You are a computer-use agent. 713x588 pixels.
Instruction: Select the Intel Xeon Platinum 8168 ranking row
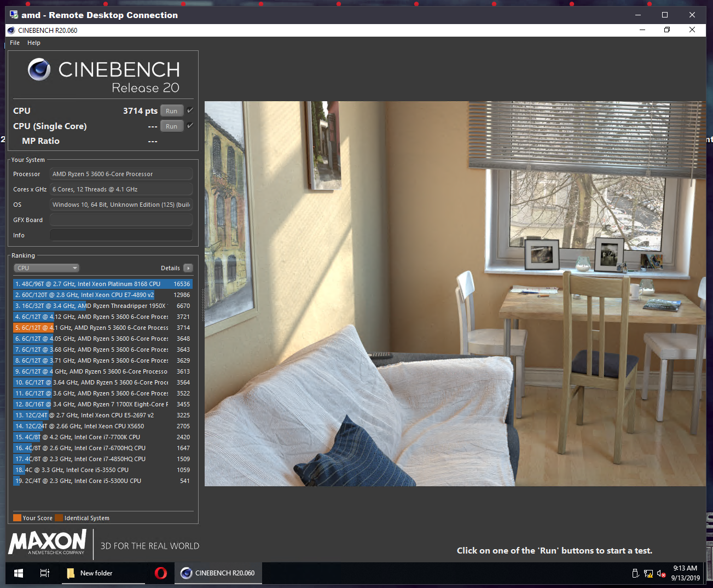[103, 284]
